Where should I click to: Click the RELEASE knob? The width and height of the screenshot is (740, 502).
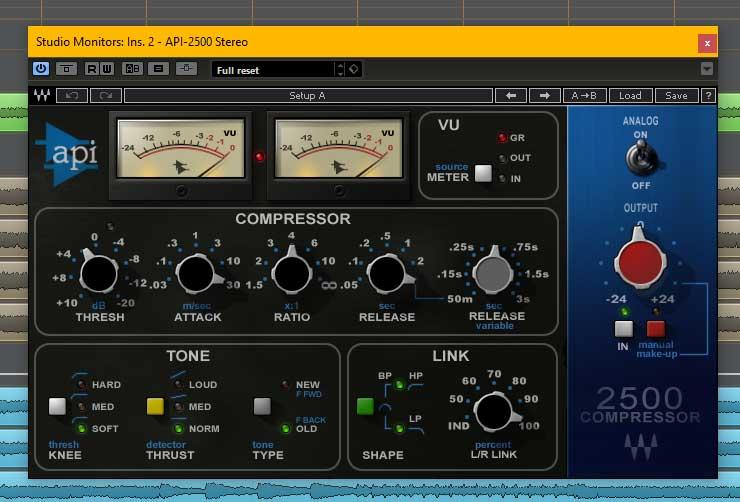387,274
